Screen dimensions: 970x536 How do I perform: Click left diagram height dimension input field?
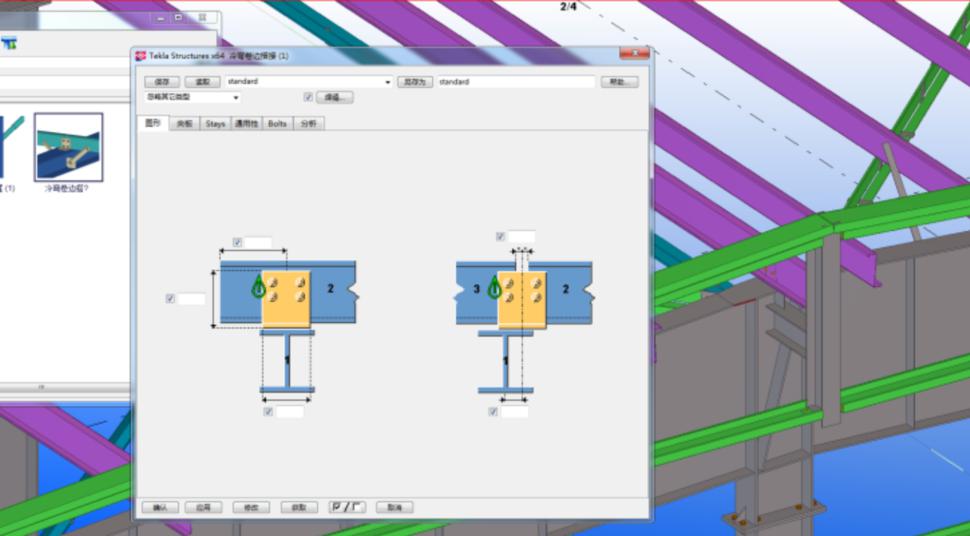191,299
